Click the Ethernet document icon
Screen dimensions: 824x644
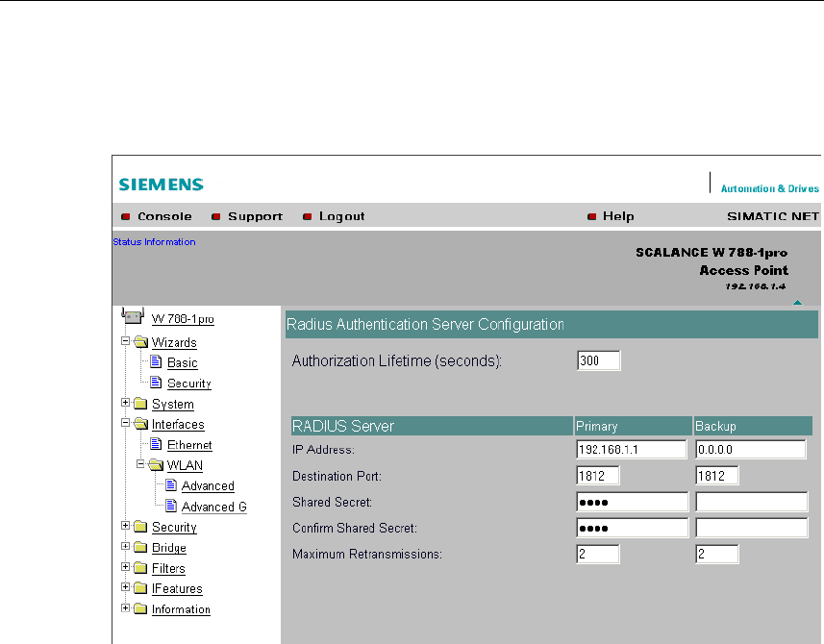156,444
